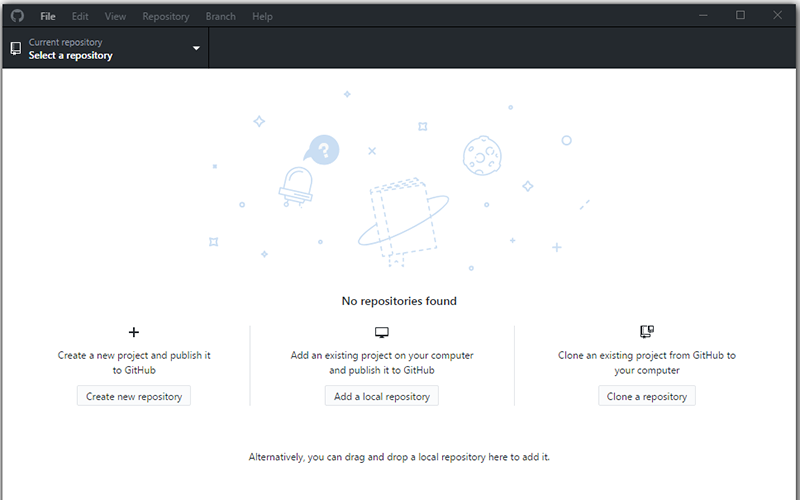Click the clone icon above Clone an existing project
The image size is (800, 500).
tap(647, 332)
